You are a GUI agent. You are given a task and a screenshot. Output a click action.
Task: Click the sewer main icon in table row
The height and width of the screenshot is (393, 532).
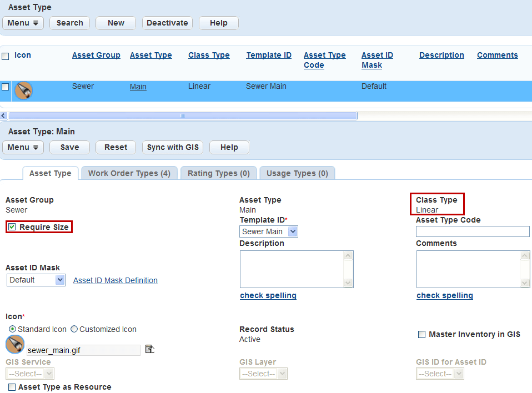pos(23,90)
